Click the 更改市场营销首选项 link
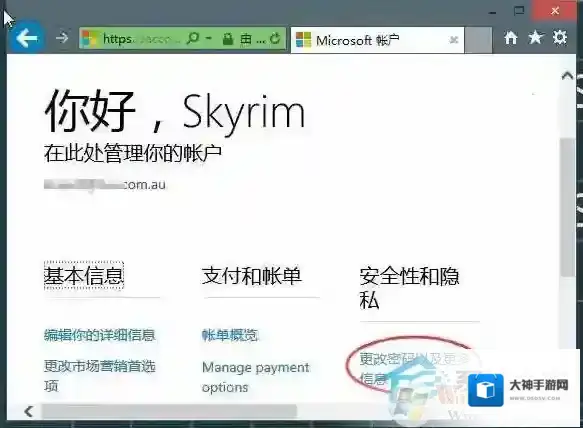 pos(99,376)
